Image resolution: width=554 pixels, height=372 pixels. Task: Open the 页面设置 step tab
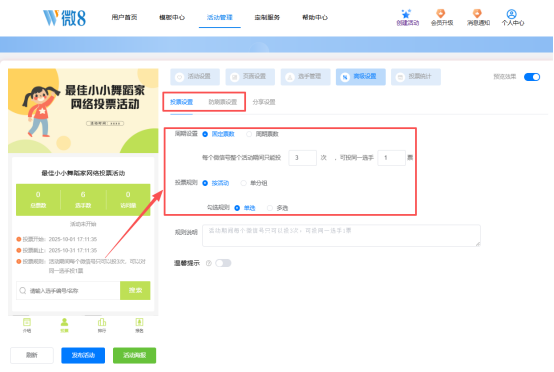[x=250, y=77]
